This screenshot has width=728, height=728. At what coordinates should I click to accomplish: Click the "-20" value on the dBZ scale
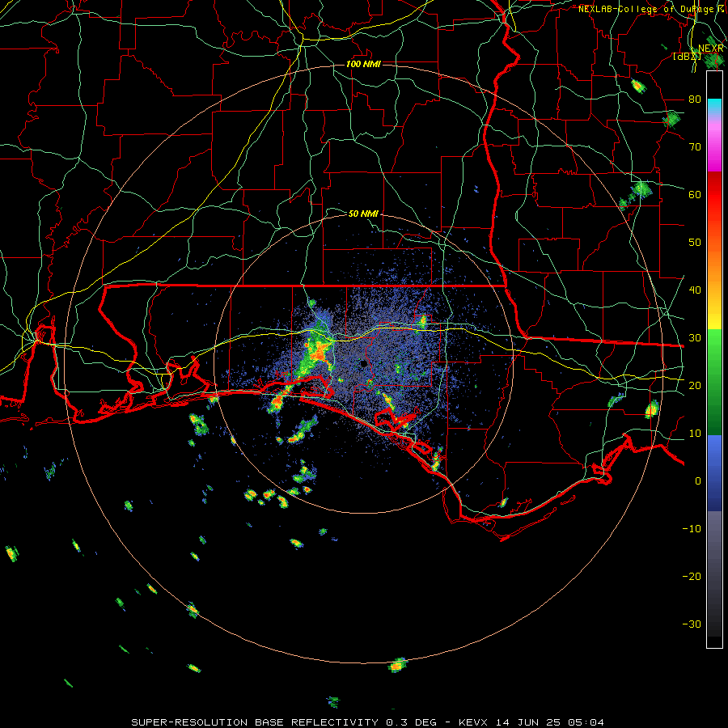pos(692,577)
